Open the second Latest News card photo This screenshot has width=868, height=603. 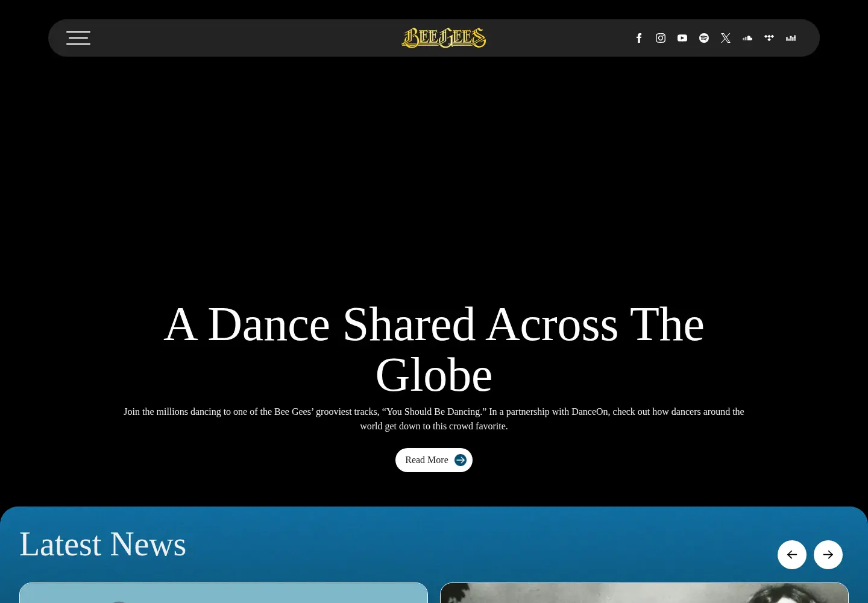(644, 593)
